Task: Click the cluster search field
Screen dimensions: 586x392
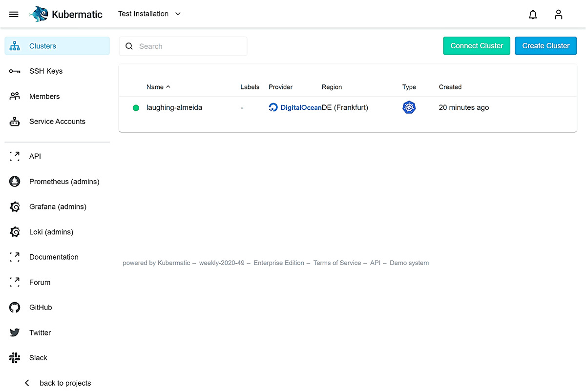Action: [183, 46]
